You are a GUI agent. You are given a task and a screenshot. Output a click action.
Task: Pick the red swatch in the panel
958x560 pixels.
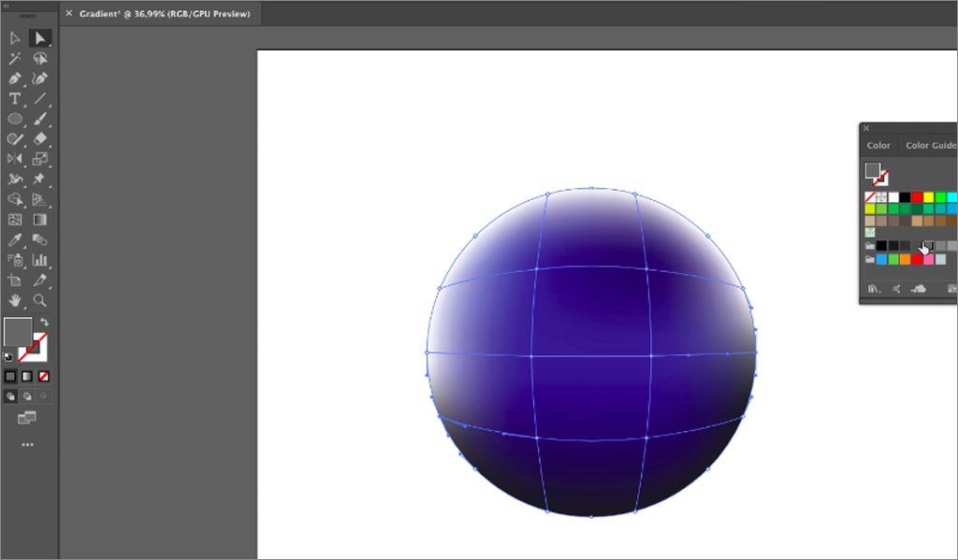(x=917, y=194)
